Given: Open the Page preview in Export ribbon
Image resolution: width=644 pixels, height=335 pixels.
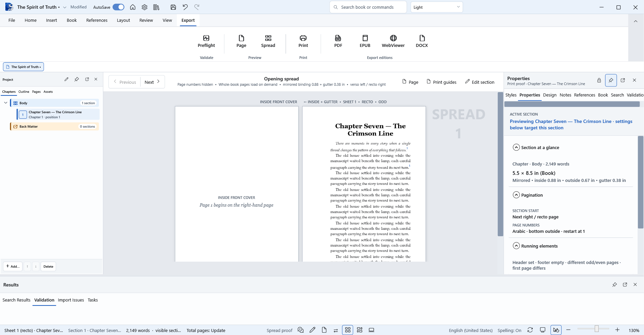Looking at the screenshot, I should (x=241, y=41).
